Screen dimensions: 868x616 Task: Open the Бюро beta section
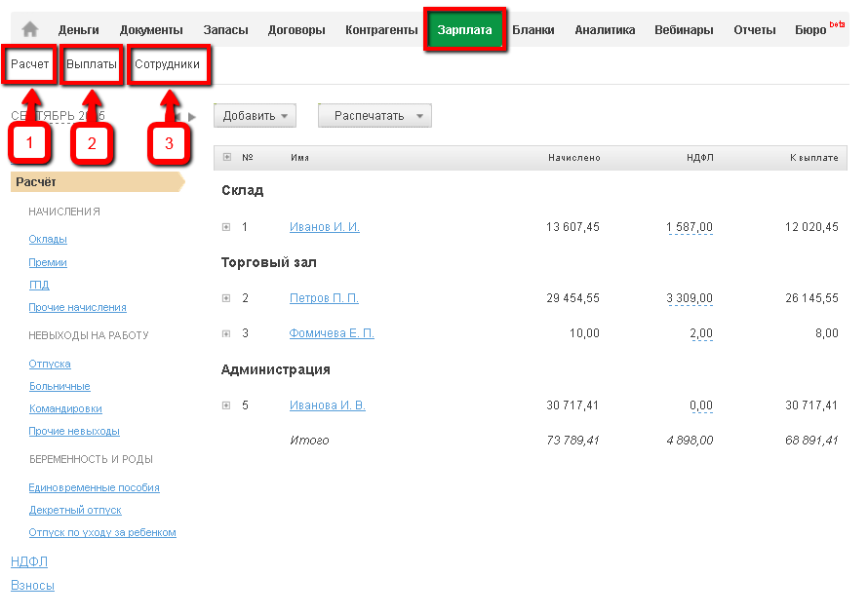tap(819, 29)
